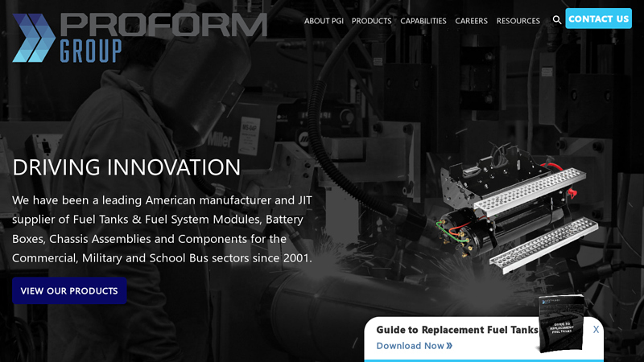
Task: Click the text "We have been a leading American manufacturer and JIT"
Action: coord(163,200)
